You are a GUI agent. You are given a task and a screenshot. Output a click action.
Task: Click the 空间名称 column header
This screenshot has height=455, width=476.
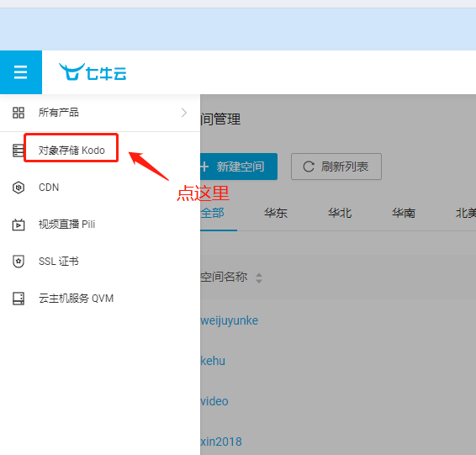pos(224,278)
